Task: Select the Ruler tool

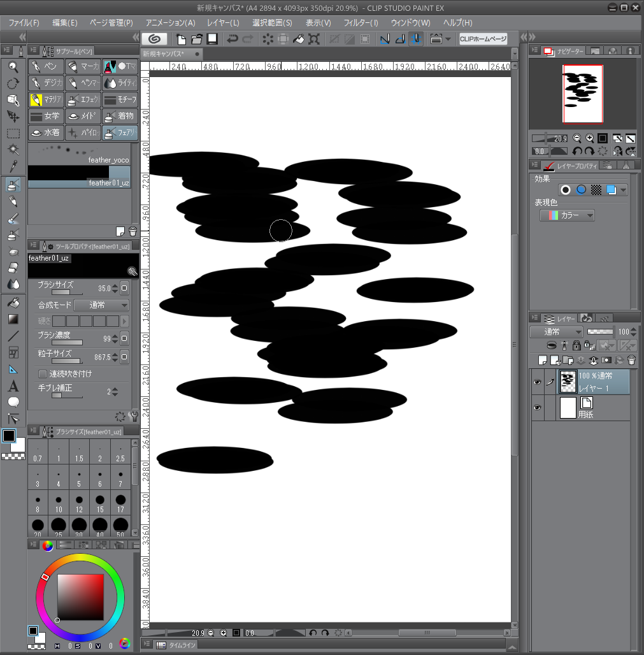Action: [13, 370]
